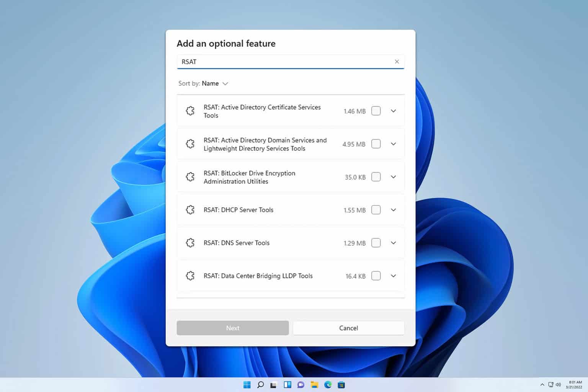Click the '1.29 MB' size value
588x392 pixels.
[x=354, y=243]
